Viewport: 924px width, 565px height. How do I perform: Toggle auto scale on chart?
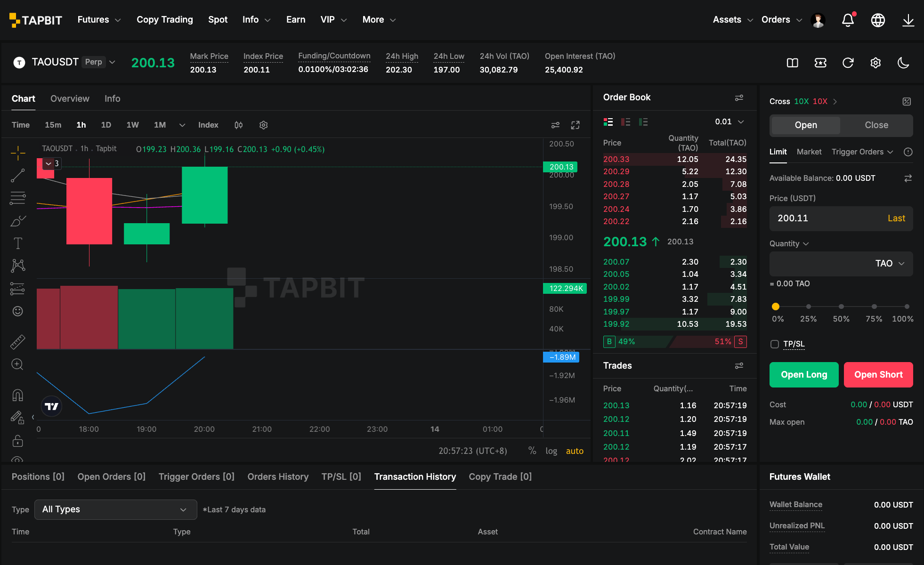pos(575,451)
